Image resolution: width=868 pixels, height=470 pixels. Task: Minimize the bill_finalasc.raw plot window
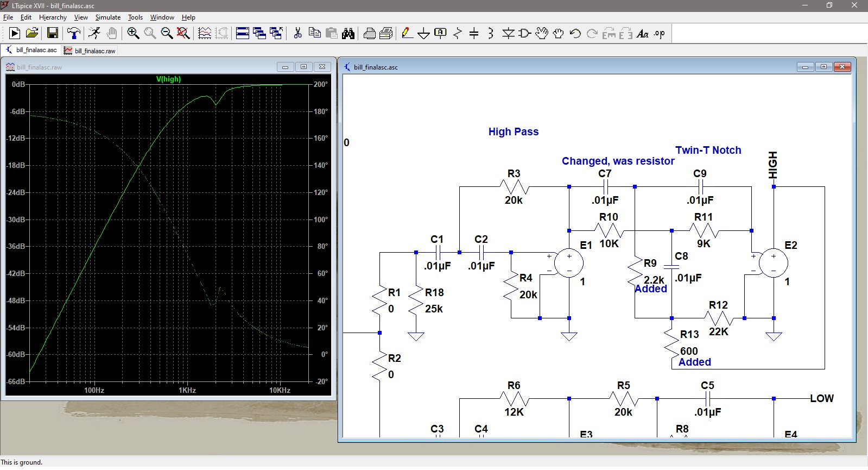pos(285,67)
